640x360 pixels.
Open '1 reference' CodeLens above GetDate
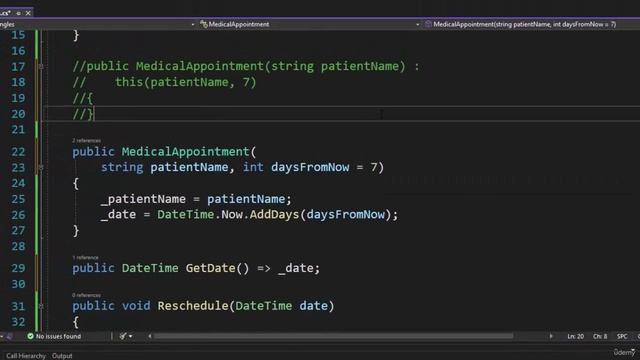(x=85, y=257)
